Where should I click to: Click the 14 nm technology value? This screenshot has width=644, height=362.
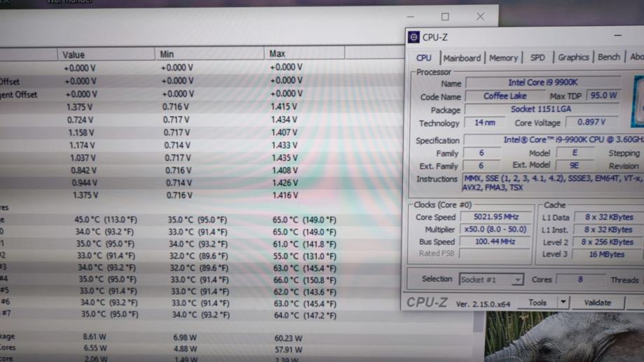[x=485, y=123]
